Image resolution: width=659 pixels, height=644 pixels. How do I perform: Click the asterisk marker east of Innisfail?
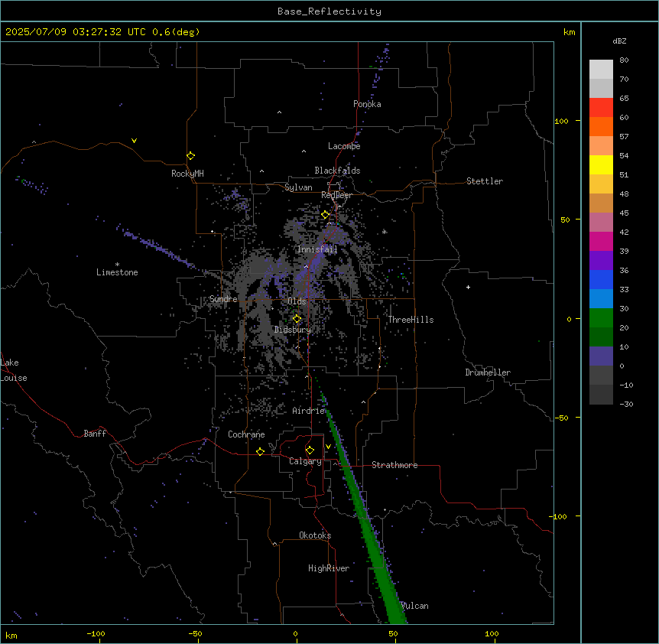(x=384, y=232)
